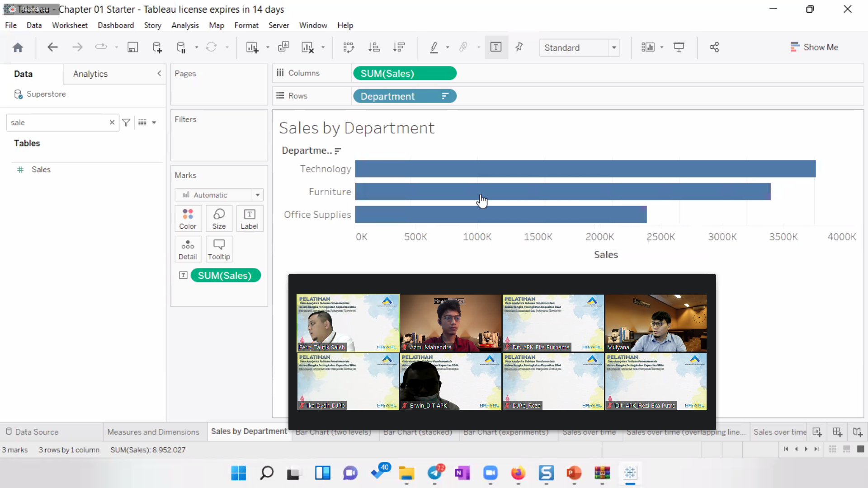Viewport: 868px width, 488px height.
Task: Click the sort descending toolbar icon
Action: 399,47
